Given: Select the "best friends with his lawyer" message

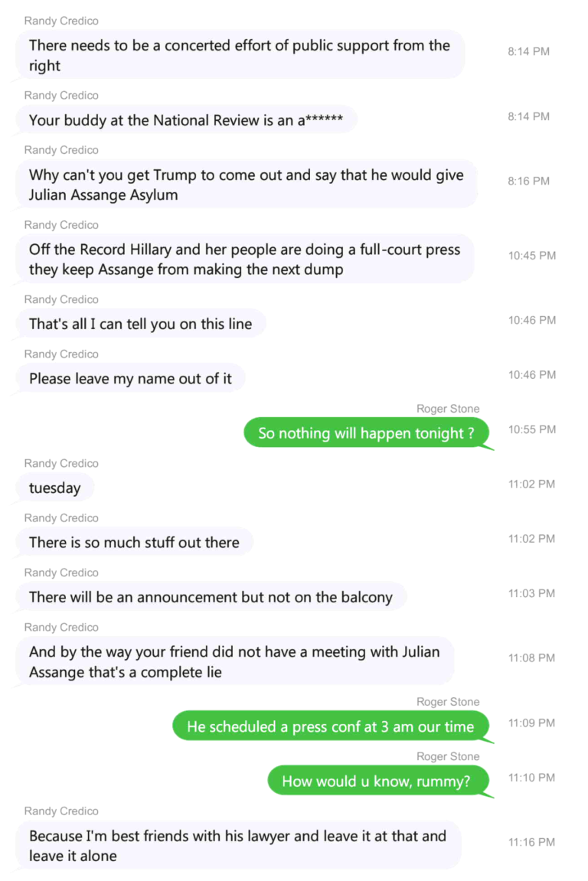Looking at the screenshot, I should click(x=237, y=846).
